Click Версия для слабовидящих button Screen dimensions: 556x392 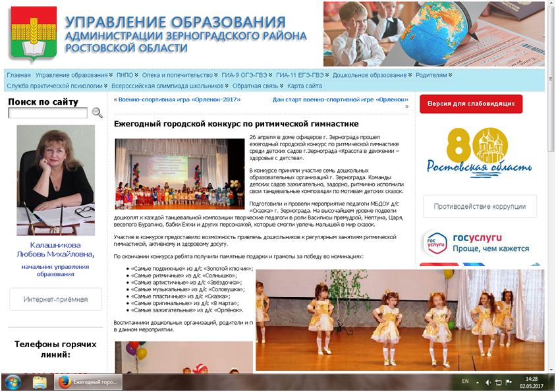tap(471, 104)
